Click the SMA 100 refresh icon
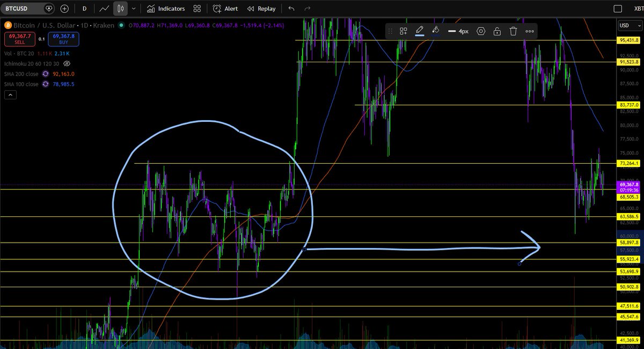This screenshot has height=349, width=644. [x=46, y=84]
